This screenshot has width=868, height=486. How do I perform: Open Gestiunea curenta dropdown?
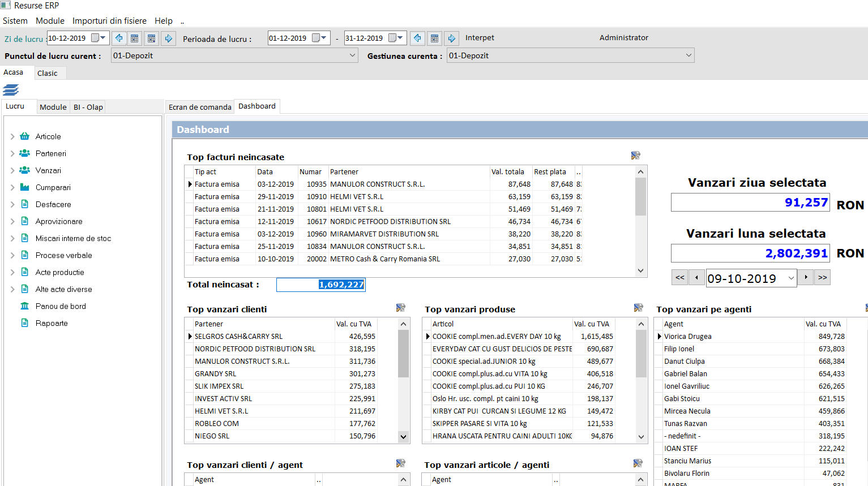point(689,55)
